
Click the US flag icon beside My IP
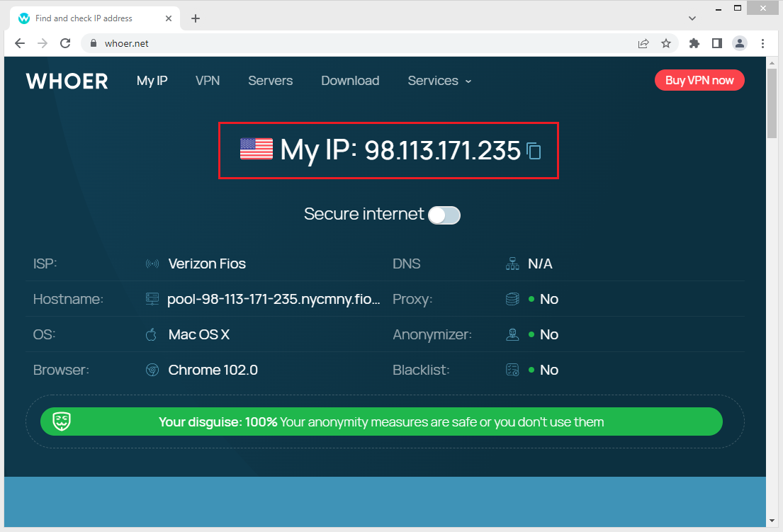257,149
